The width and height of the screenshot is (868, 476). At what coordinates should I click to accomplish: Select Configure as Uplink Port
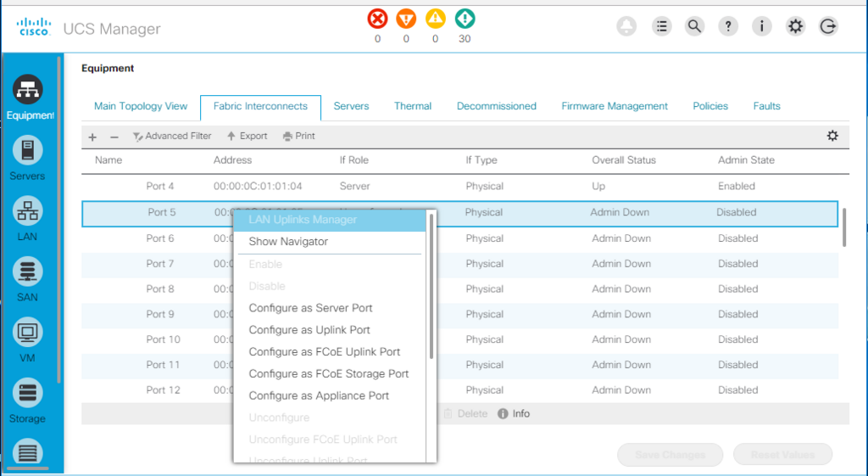[330, 330]
